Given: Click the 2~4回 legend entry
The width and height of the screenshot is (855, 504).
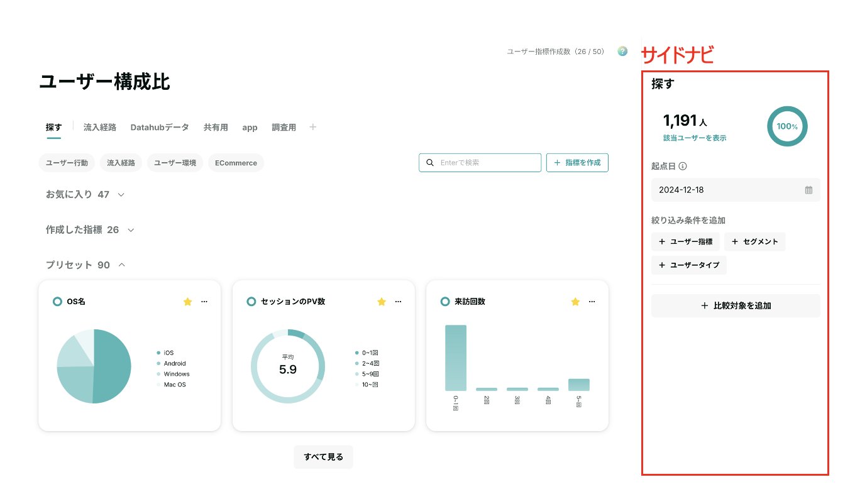Looking at the screenshot, I should (x=367, y=363).
